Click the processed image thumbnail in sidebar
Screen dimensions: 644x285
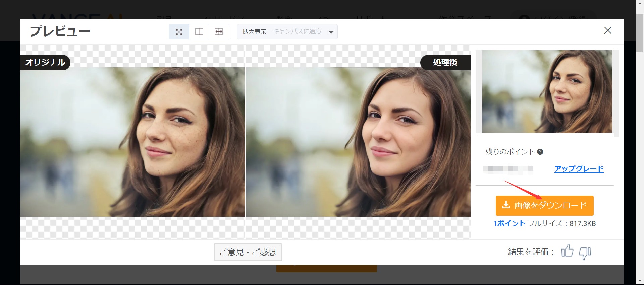tap(547, 91)
